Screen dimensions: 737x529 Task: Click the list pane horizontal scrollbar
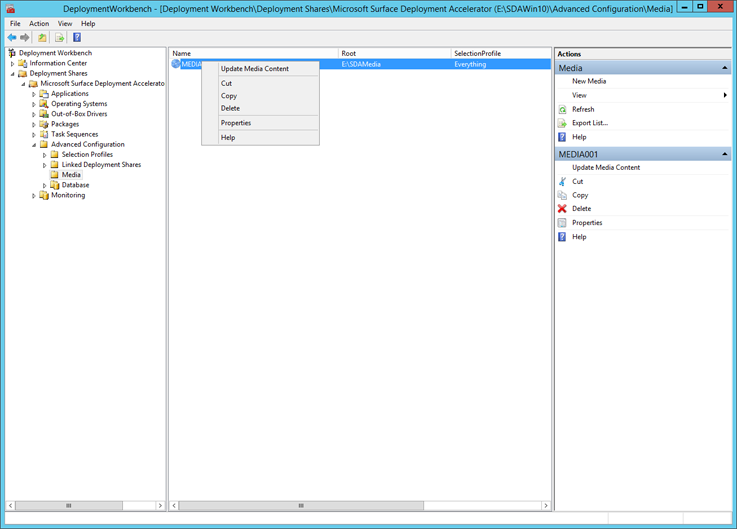[300, 506]
